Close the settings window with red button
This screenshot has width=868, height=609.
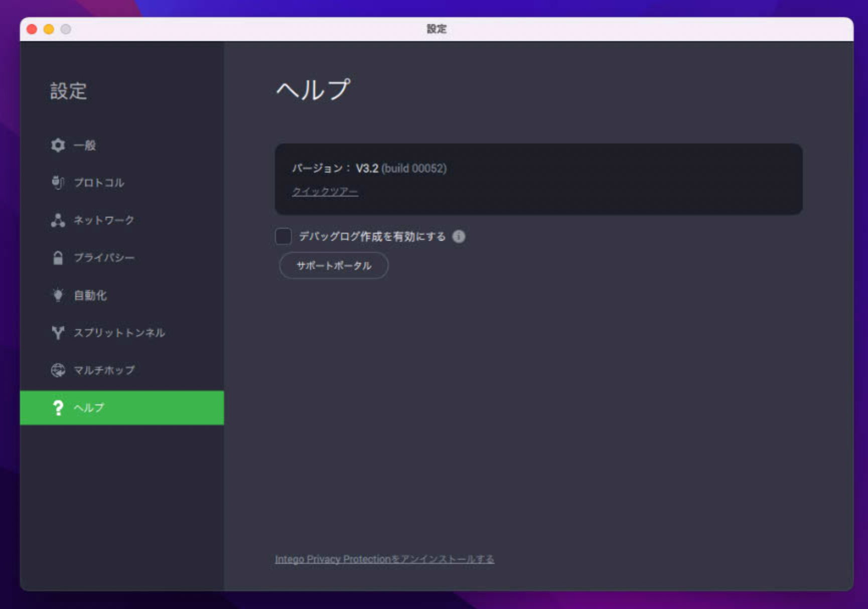click(32, 29)
